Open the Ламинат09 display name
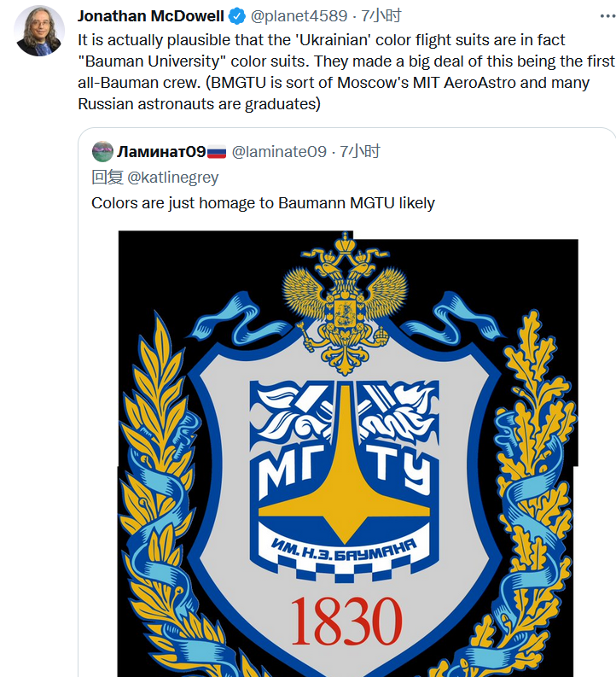This screenshot has width=616, height=677. (161, 152)
